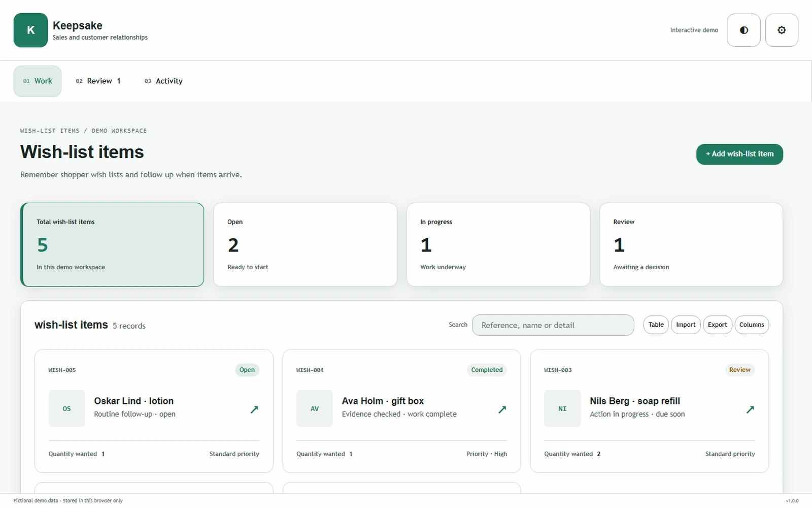The image size is (812, 508).
Task: Click the Oskar Lind · lotion title
Action: pyautogui.click(x=133, y=401)
